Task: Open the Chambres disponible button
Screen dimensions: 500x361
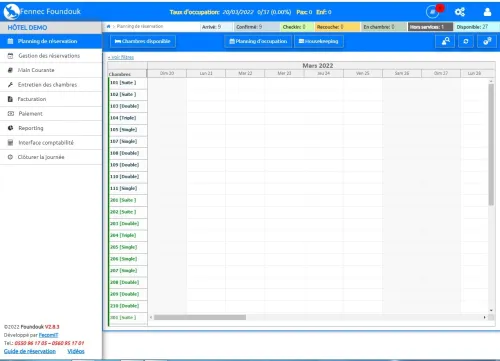Action: click(143, 41)
